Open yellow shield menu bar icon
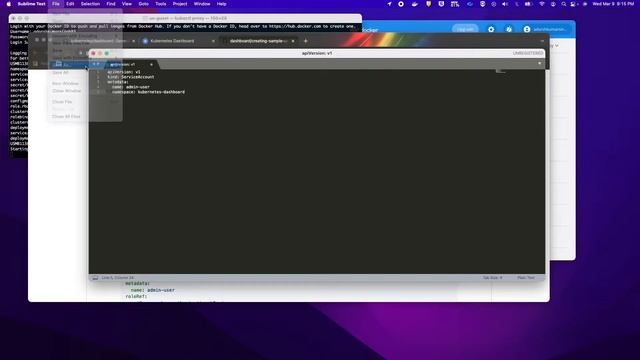Viewport: 640px width, 360px height. point(428,4)
